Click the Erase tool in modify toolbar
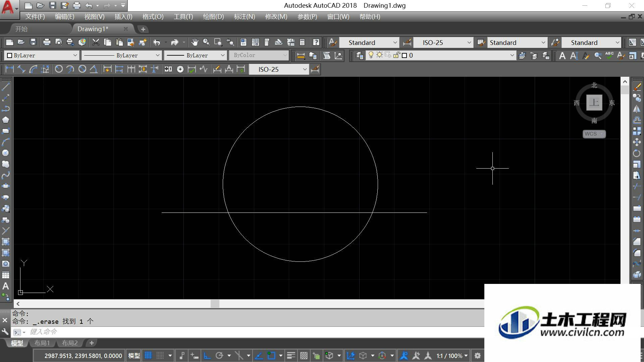 637,87
